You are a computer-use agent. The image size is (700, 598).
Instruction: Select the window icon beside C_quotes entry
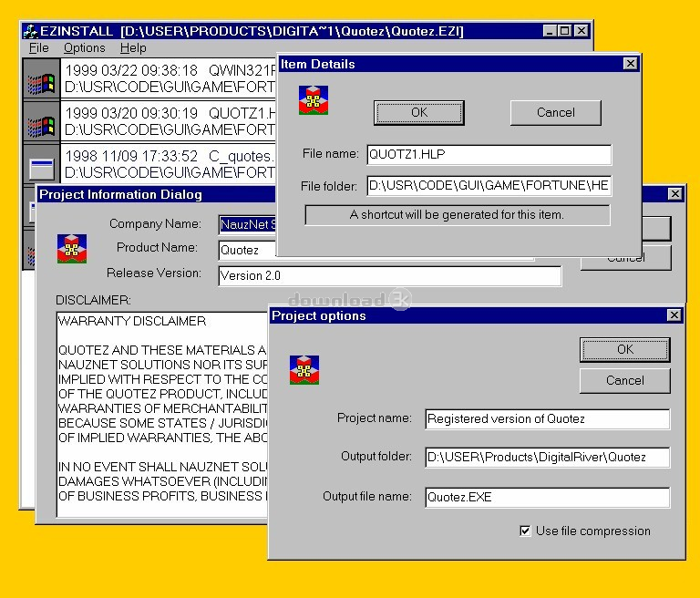(x=42, y=169)
